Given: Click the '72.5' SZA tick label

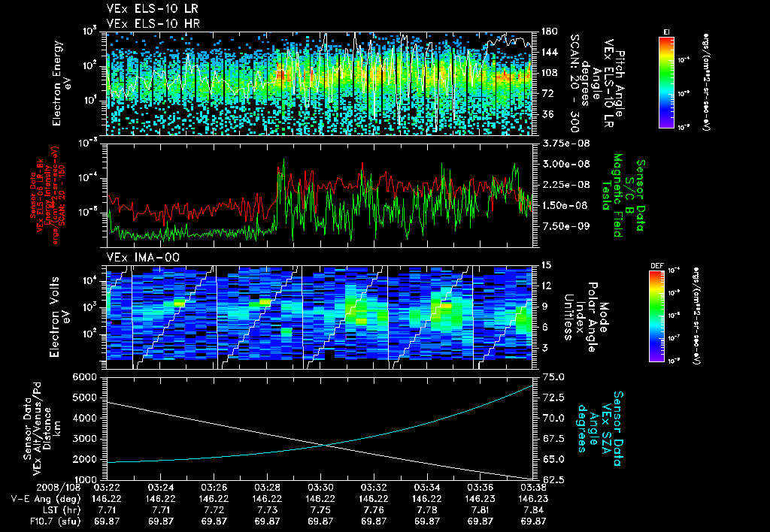Looking at the screenshot, I should pos(552,397).
